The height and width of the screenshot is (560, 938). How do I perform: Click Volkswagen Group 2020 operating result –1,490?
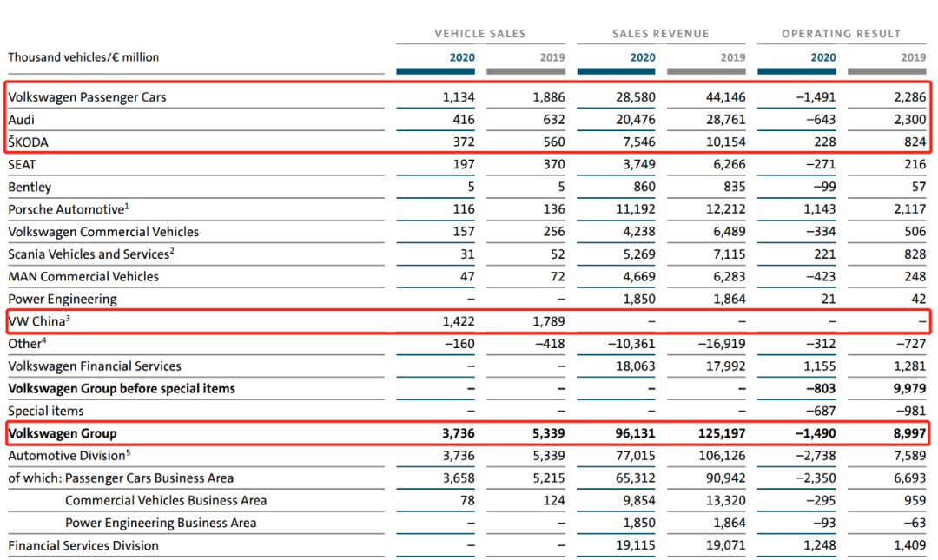click(x=816, y=433)
